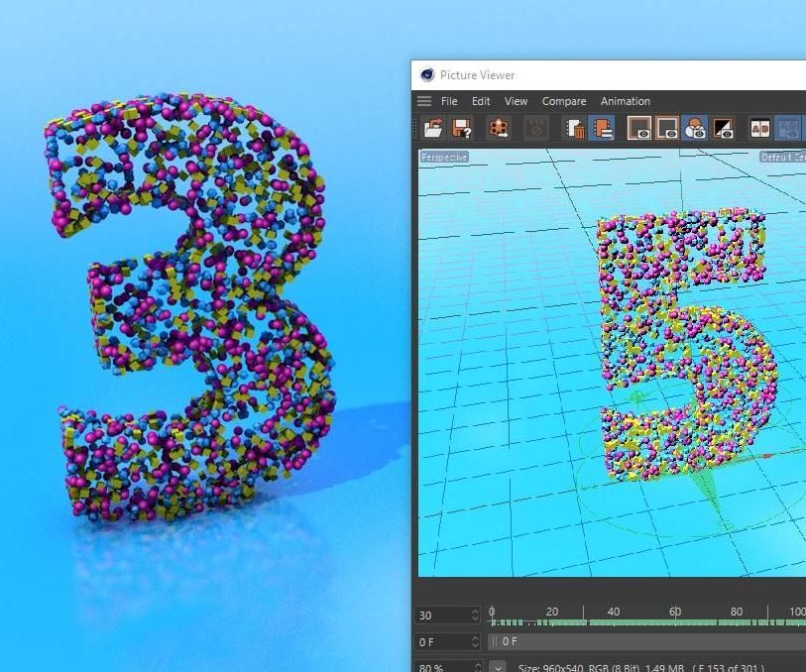Activate the A|B compare icon
The width and height of the screenshot is (806, 672).
click(759, 127)
